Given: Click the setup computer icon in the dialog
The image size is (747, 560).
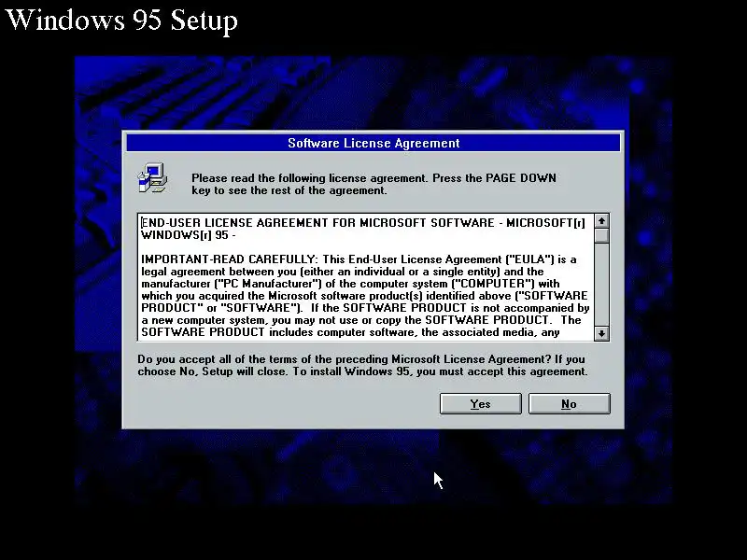Looking at the screenshot, I should point(152,178).
